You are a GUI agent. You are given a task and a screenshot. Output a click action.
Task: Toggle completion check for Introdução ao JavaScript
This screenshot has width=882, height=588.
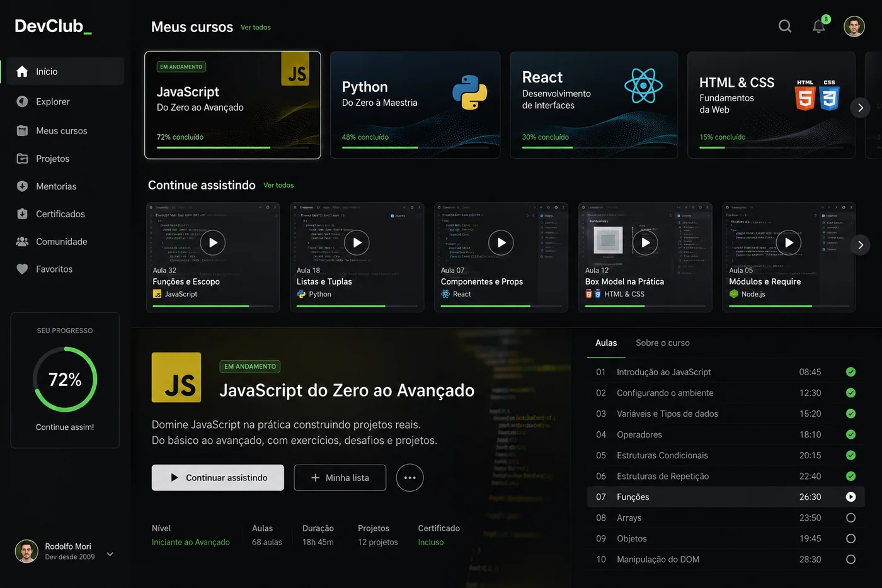[x=850, y=372]
